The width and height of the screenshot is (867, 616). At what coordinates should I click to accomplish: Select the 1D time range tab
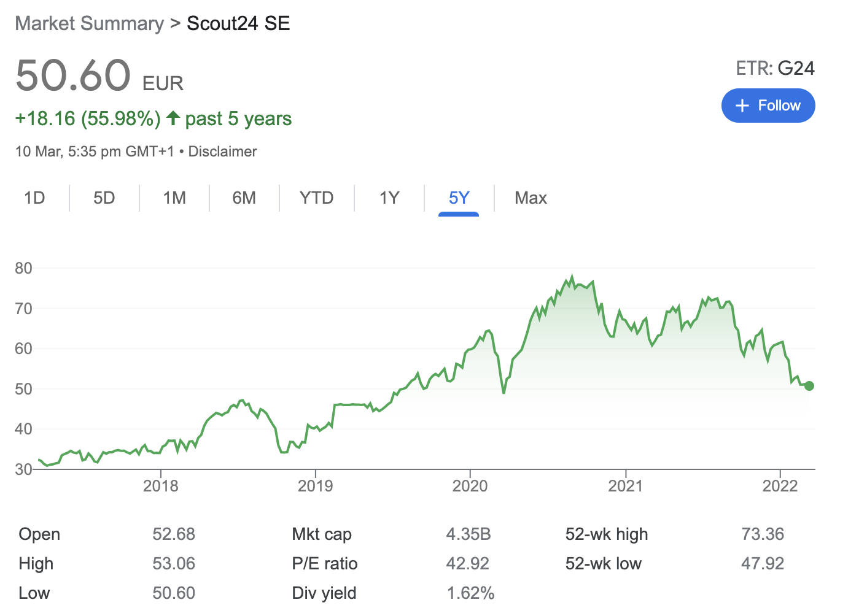34,198
